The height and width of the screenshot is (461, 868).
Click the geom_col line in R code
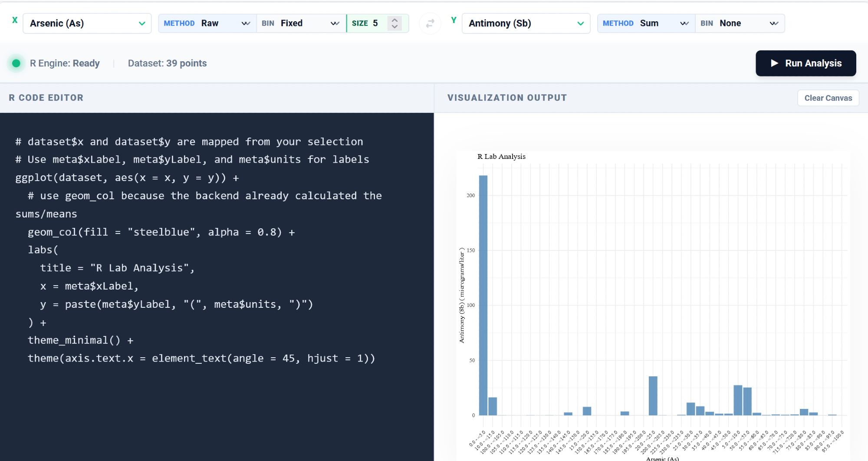[161, 232]
